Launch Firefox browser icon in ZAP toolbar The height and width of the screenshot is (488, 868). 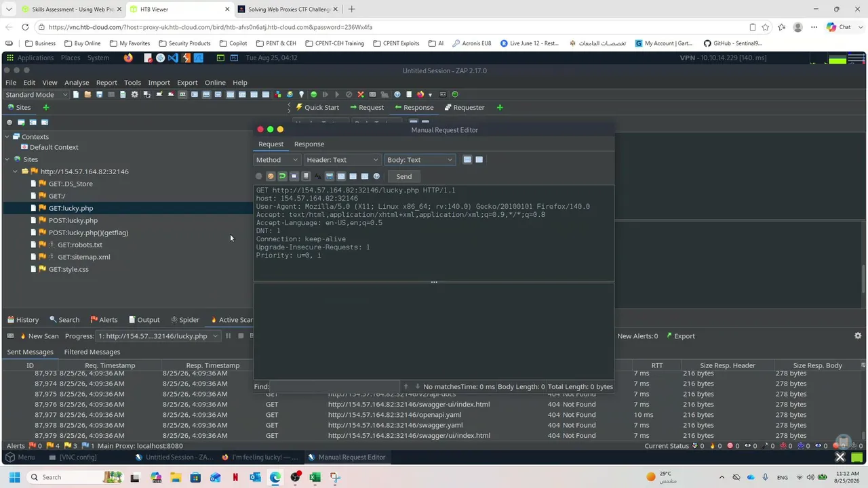[420, 95]
